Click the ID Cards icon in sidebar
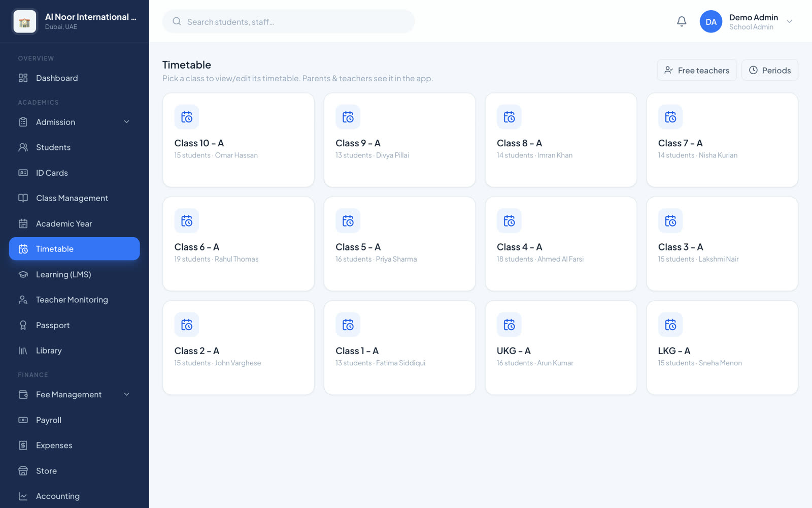This screenshot has height=508, width=812. [23, 173]
